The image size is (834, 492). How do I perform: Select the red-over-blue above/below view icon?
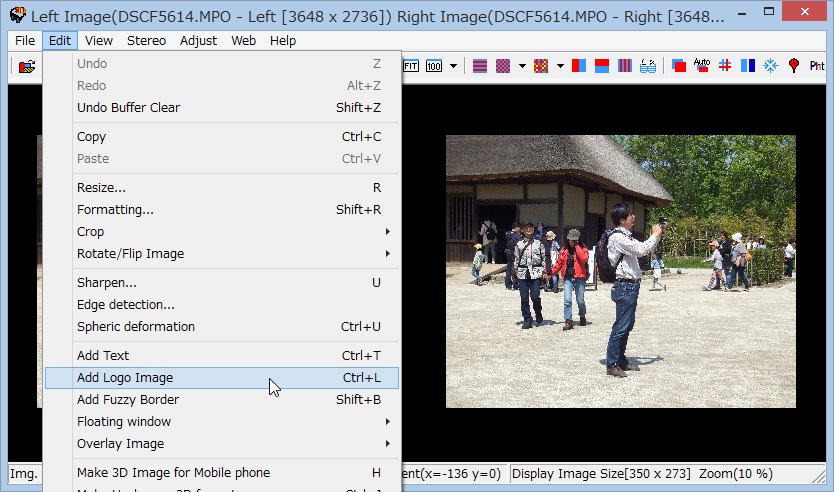coord(602,66)
